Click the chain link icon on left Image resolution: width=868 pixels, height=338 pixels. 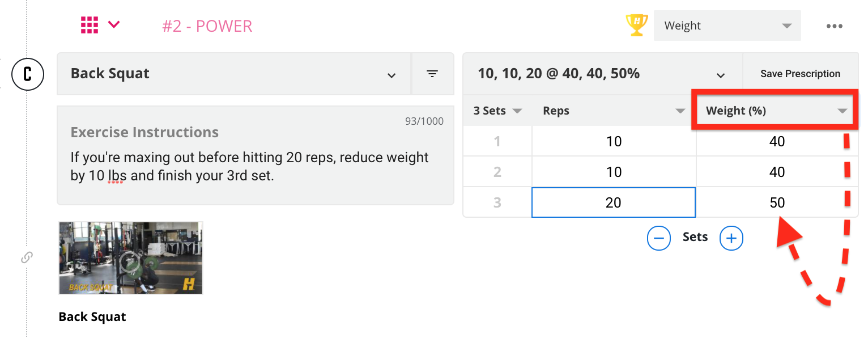click(27, 257)
